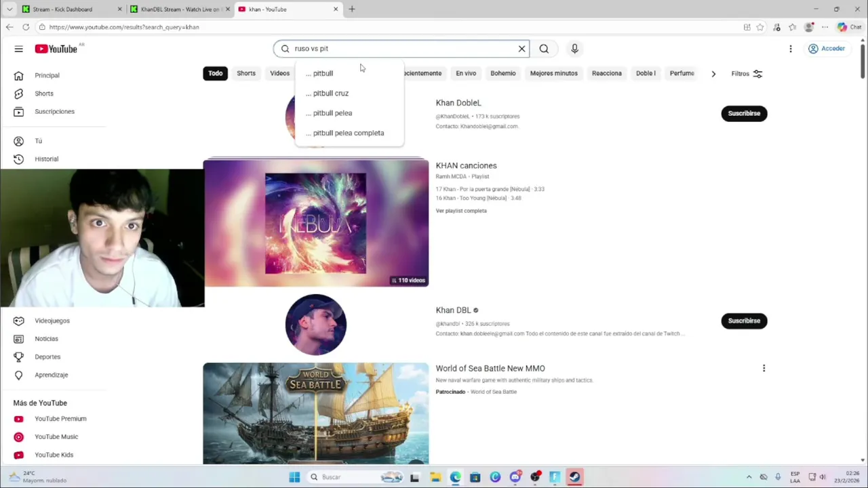
Task: Open the Filtros search filters panel
Action: 747,74
